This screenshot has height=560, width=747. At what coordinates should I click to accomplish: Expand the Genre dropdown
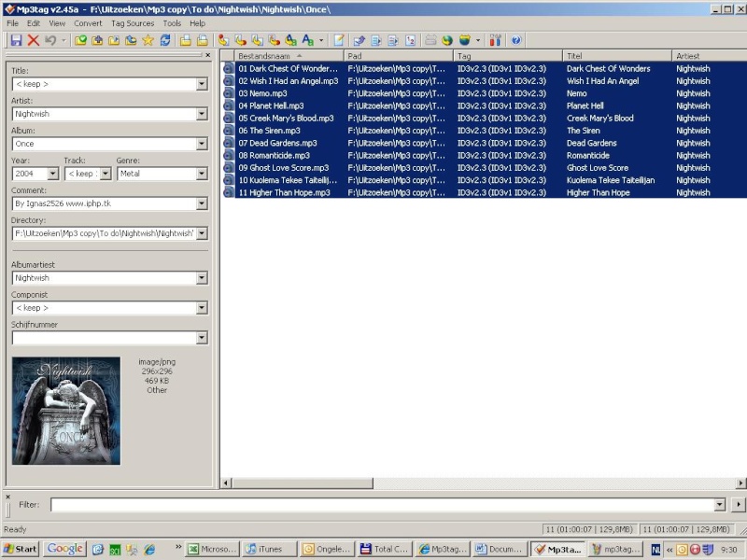202,174
